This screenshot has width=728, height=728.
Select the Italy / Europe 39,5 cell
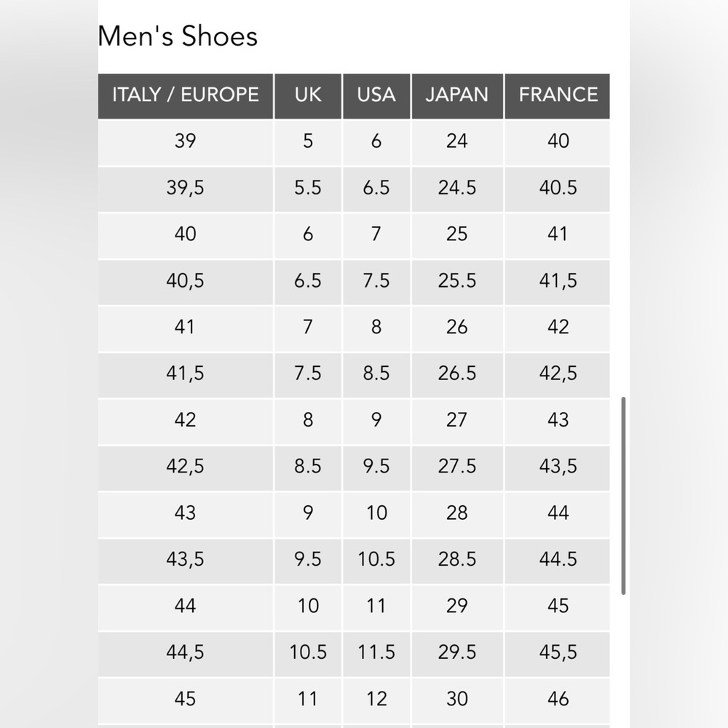[x=186, y=188]
